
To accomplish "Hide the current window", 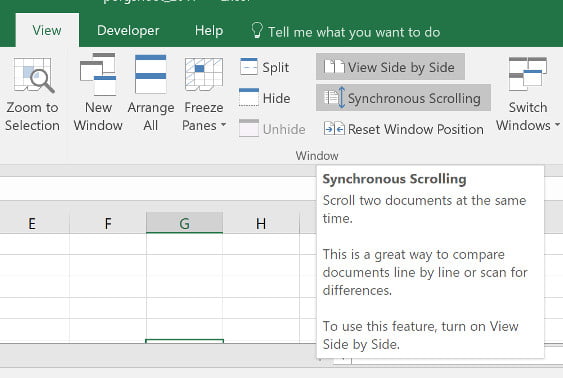I will 265,98.
